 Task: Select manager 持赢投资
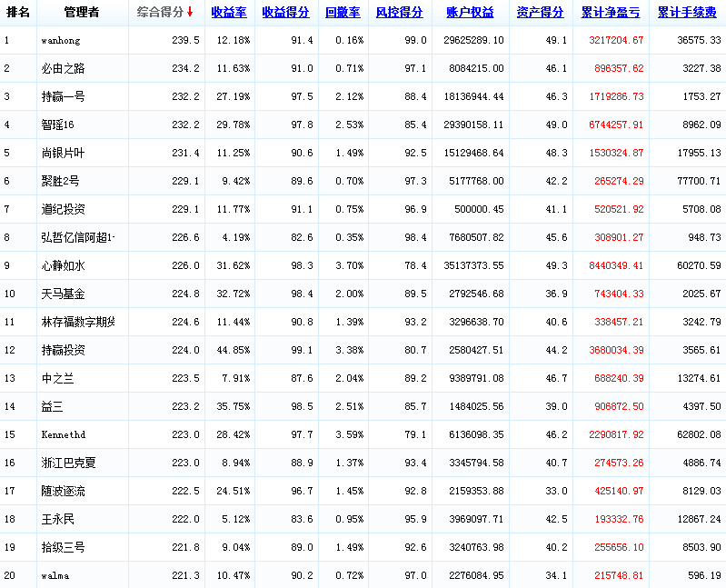point(63,350)
